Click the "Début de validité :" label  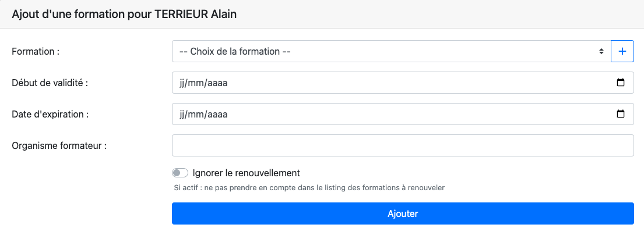tap(50, 83)
